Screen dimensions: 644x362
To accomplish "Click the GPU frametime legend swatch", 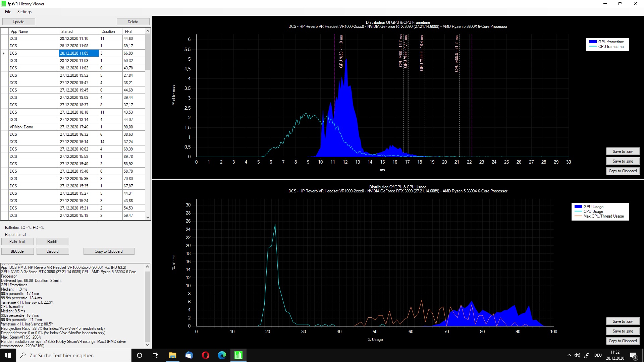I will (x=593, y=42).
